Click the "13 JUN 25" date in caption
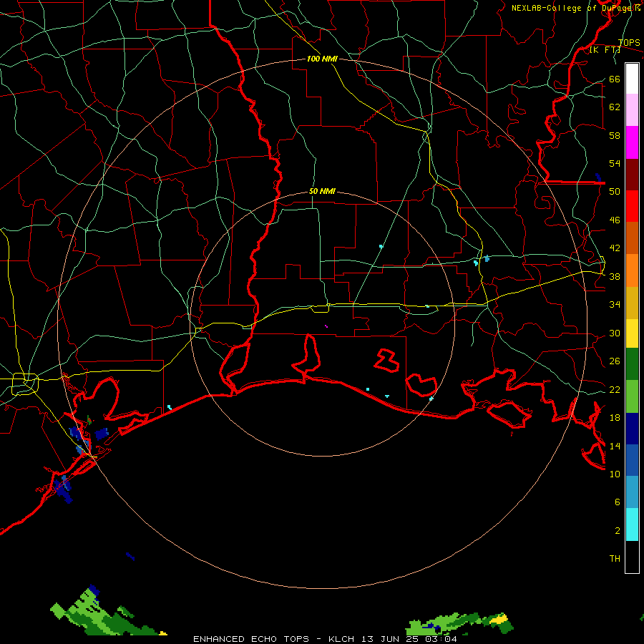 (389, 639)
